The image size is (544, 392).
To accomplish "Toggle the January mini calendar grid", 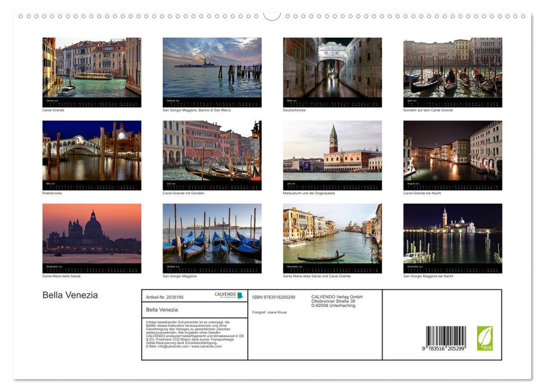I will click(92, 102).
